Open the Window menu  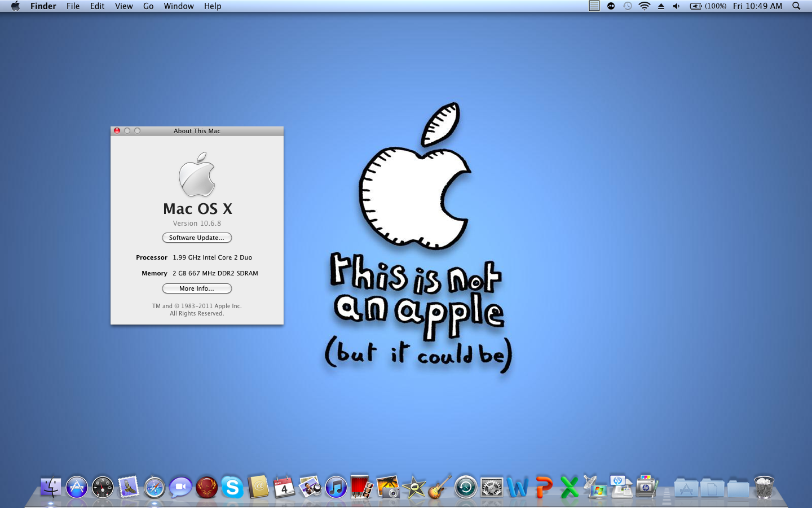click(179, 6)
